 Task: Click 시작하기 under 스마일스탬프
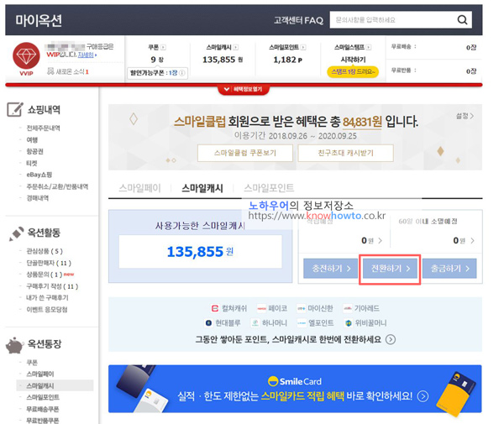click(x=353, y=60)
